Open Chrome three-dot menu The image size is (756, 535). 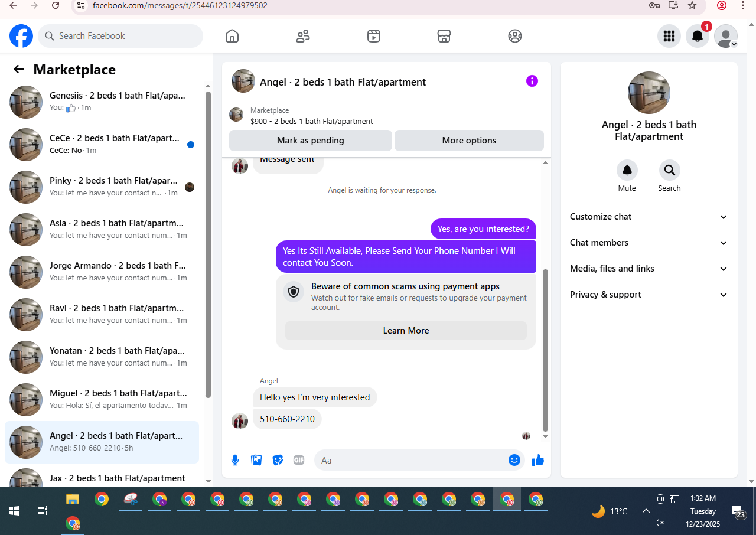[743, 5]
